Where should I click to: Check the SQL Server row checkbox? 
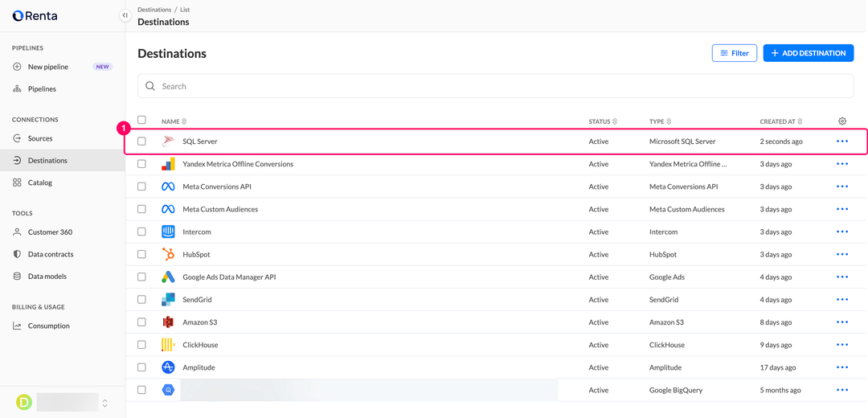[x=141, y=141]
